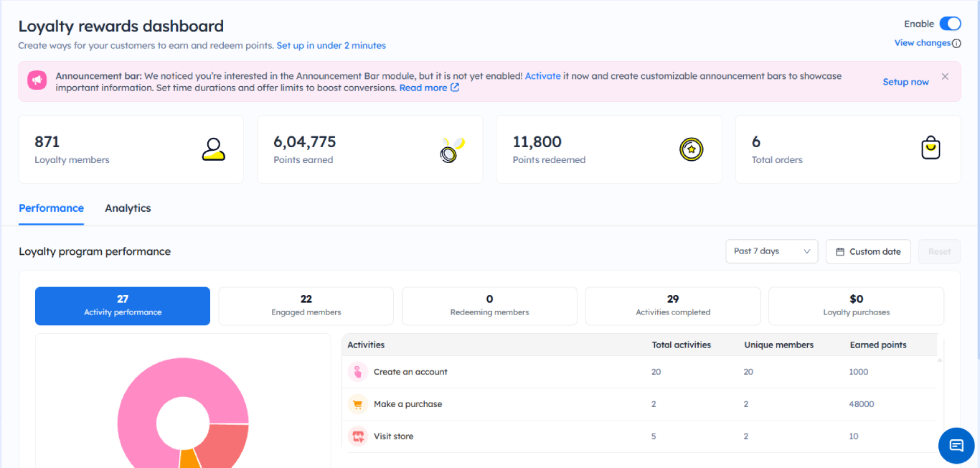The width and height of the screenshot is (980, 468).
Task: Click earned points 10 for Visit store
Action: pos(854,436)
